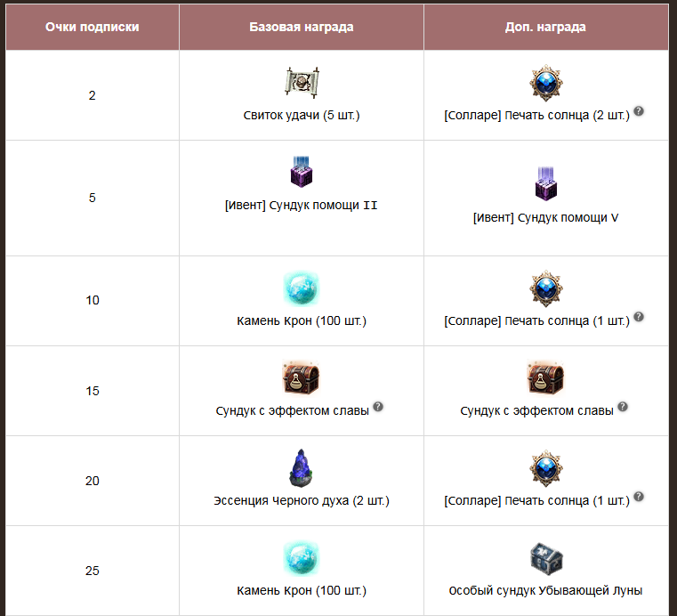Click Печать солнца icon in the 10-point row

pos(545,288)
